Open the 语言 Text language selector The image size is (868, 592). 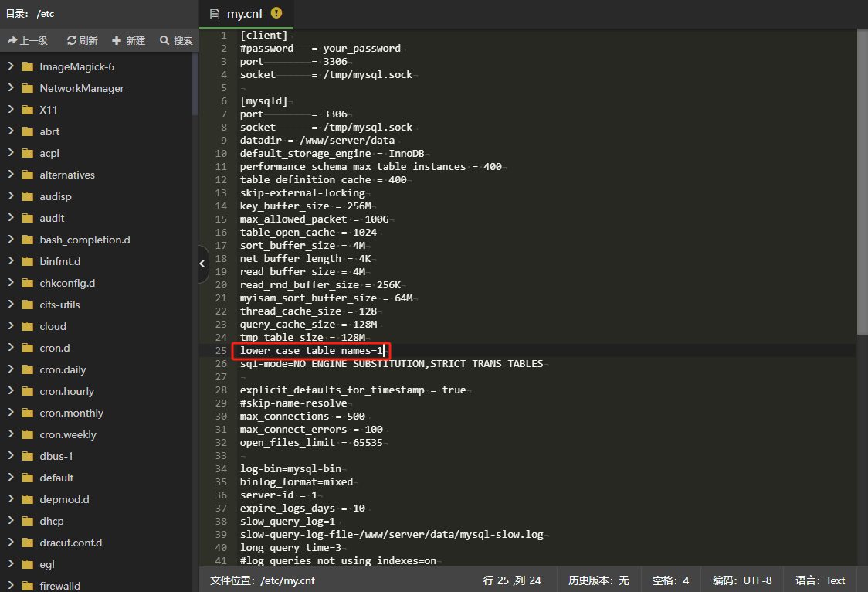[x=820, y=580]
